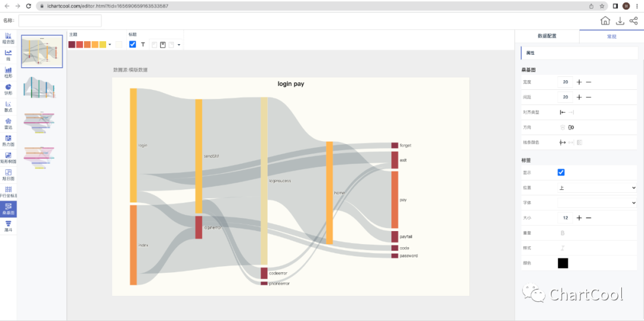Select the 柱形 bar chart type
This screenshot has height=321, width=644.
click(8, 72)
